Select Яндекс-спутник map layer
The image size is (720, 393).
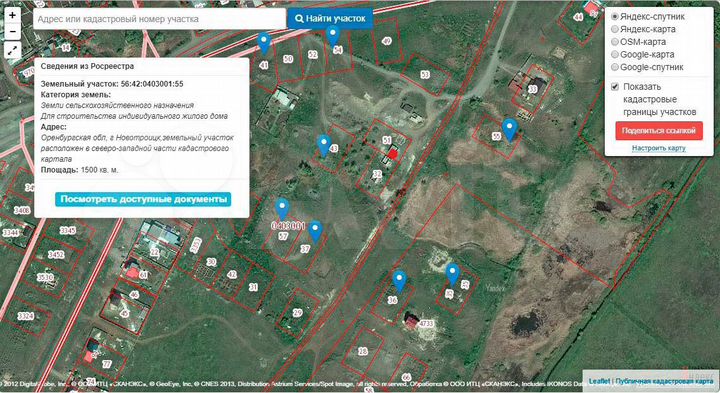pyautogui.click(x=614, y=16)
